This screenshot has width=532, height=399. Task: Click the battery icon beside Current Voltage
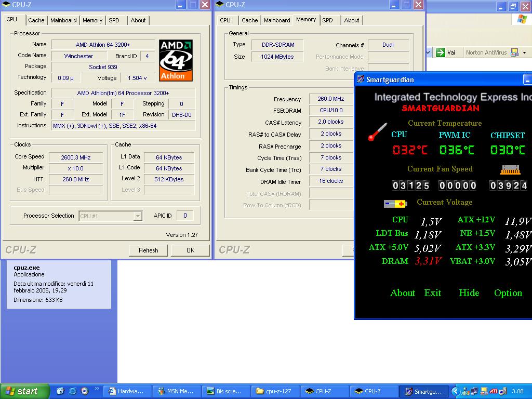(x=395, y=204)
